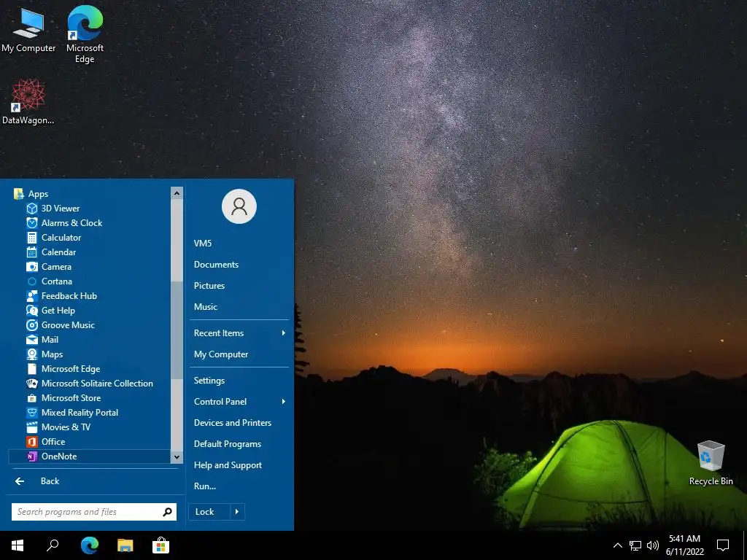Open Microsoft Solitaire Collection
747x560 pixels.
[90, 384]
